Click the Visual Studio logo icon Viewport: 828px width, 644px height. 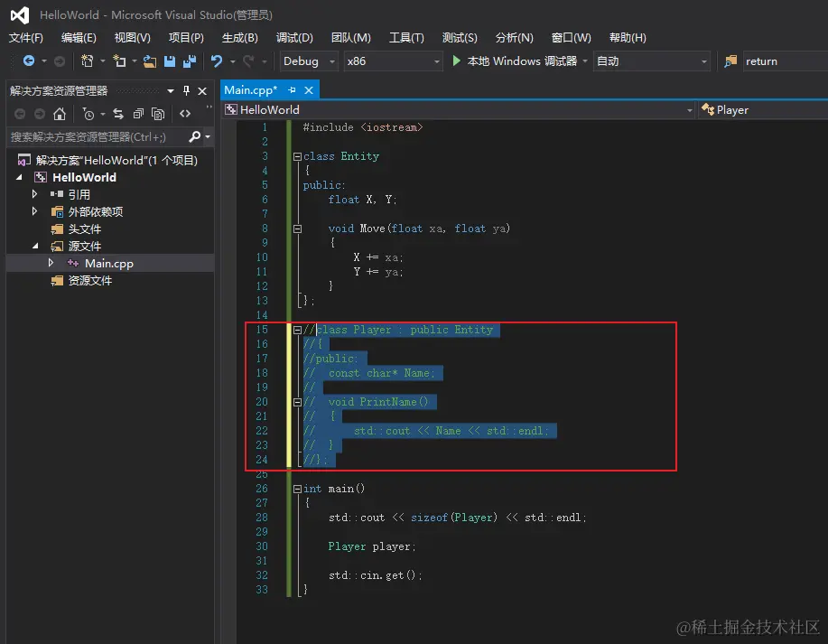tap(20, 14)
